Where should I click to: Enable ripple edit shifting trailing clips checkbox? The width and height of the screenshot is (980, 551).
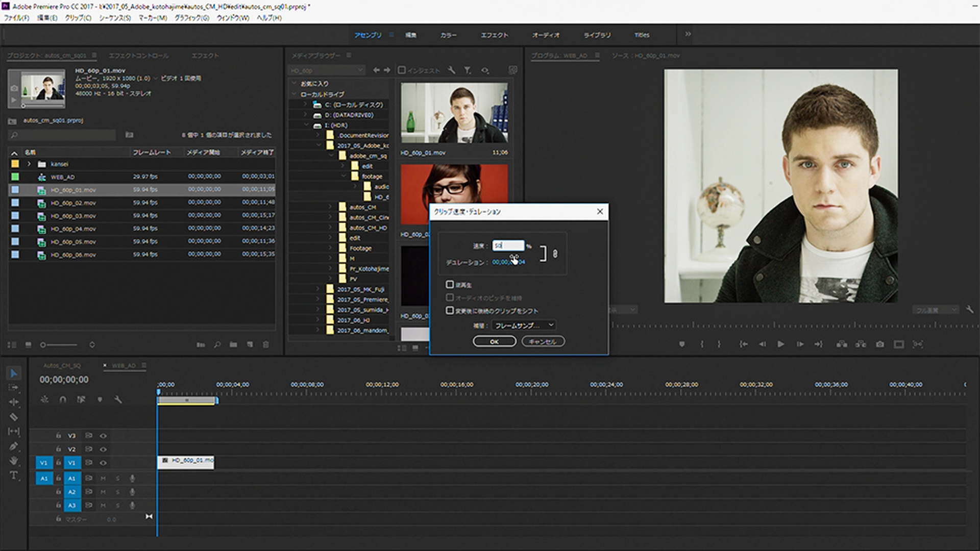pyautogui.click(x=450, y=311)
